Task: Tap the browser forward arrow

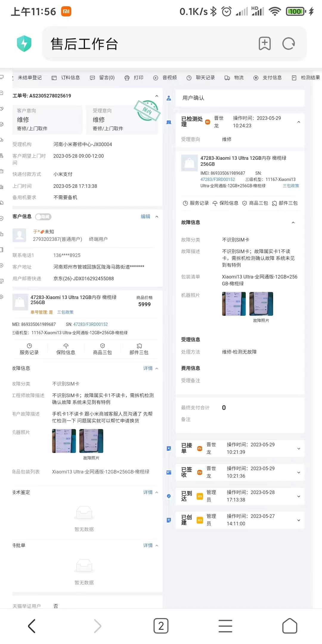Action: 97,626
